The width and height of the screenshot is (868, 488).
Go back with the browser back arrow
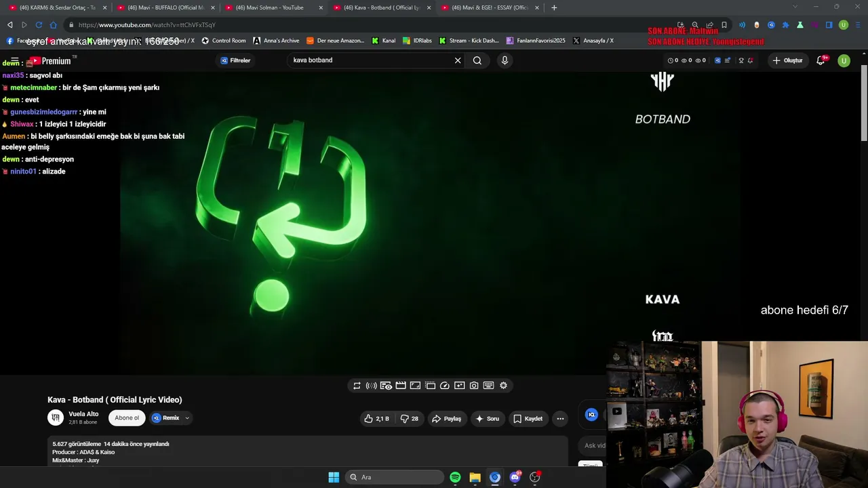[10, 25]
